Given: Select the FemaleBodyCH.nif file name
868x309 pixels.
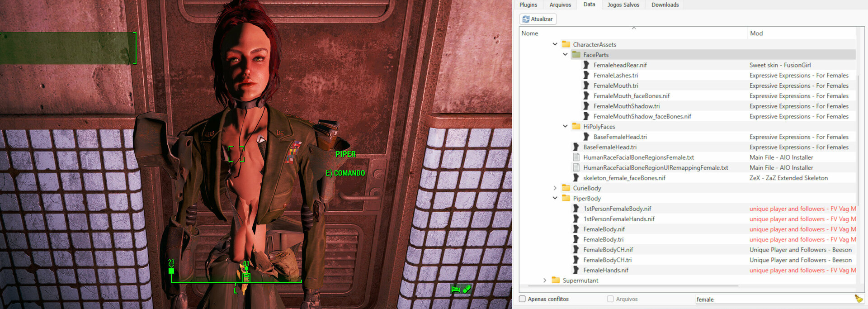Looking at the screenshot, I should [x=608, y=250].
